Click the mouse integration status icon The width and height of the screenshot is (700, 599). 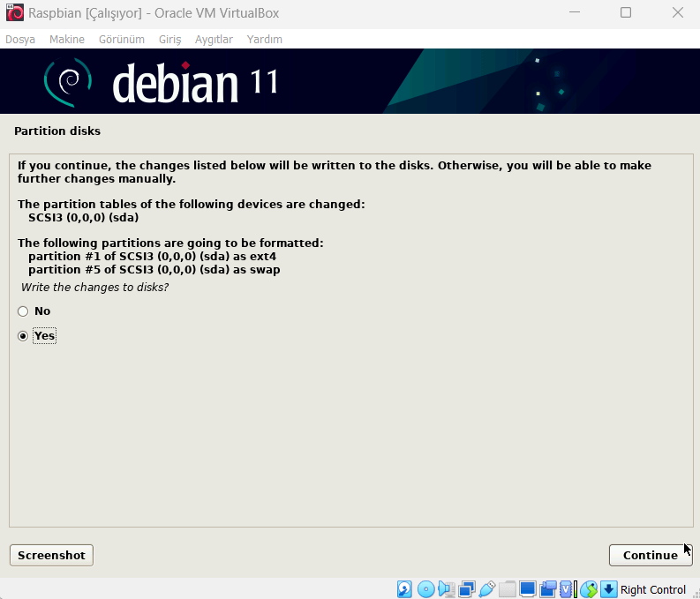[589, 589]
